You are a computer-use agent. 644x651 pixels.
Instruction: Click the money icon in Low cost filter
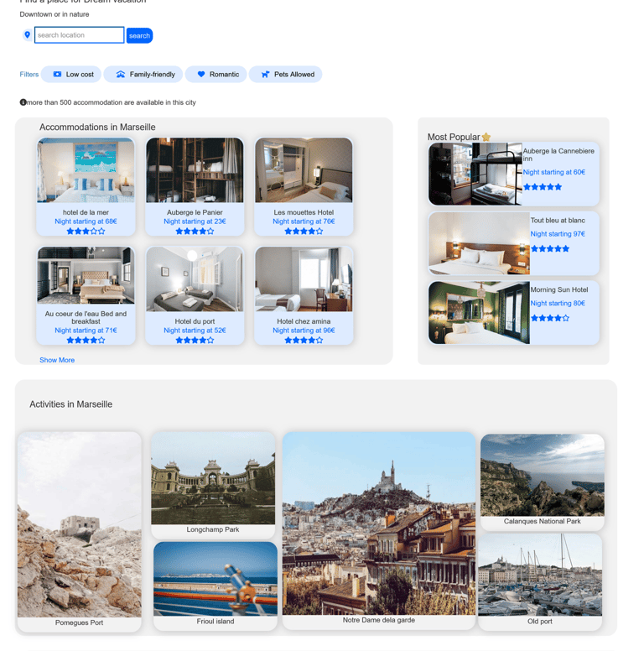pyautogui.click(x=57, y=75)
